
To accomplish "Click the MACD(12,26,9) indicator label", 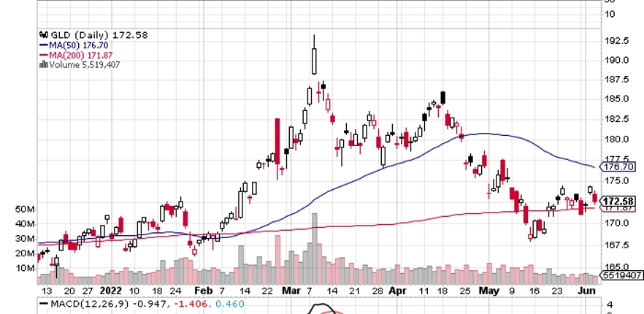I will 90,304.
